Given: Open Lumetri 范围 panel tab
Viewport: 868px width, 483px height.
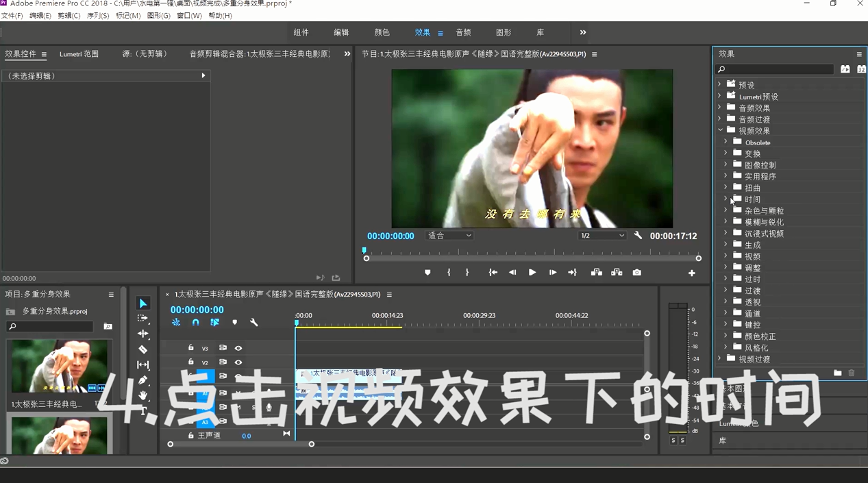Looking at the screenshot, I should click(79, 53).
